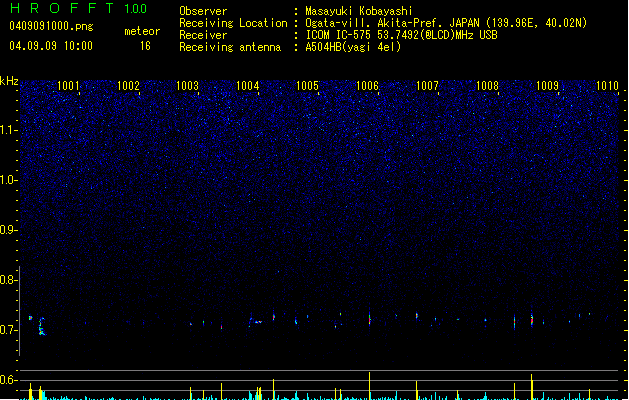This screenshot has width=629, height=400.
Task: Click the 0.7 kHz axis label
Action: tap(8, 330)
